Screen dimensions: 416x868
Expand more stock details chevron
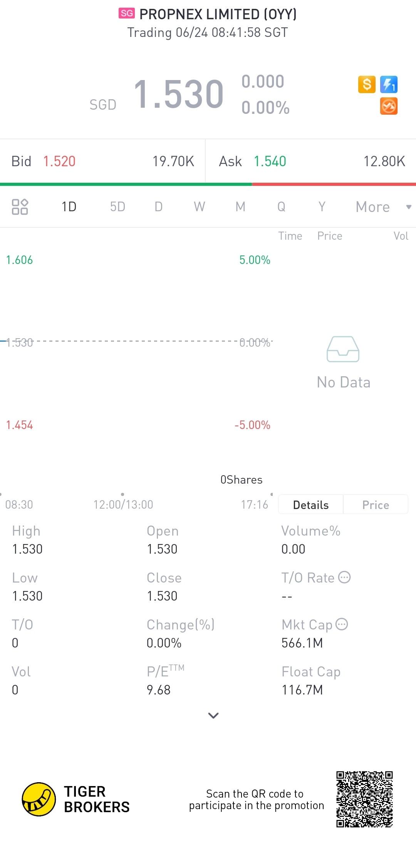pyautogui.click(x=213, y=715)
